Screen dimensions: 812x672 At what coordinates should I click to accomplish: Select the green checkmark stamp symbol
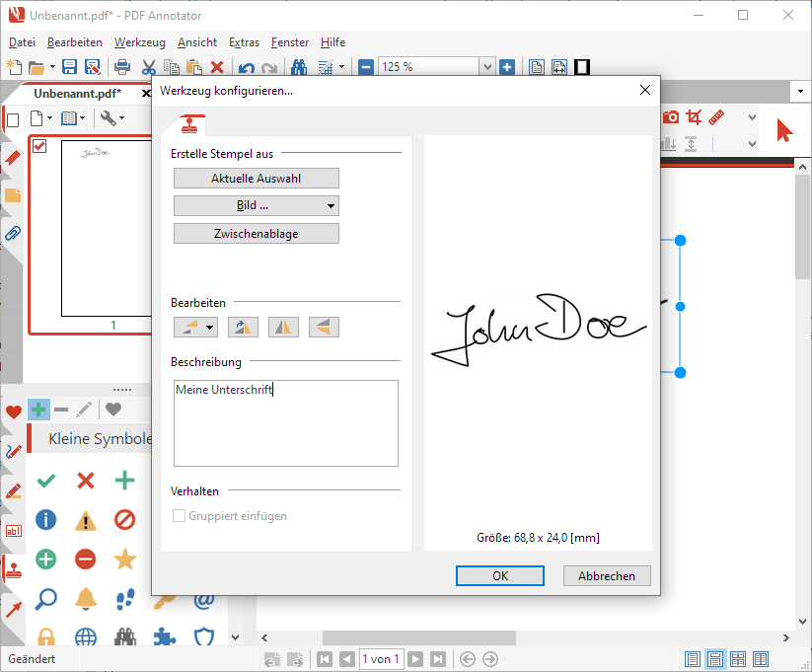point(45,481)
